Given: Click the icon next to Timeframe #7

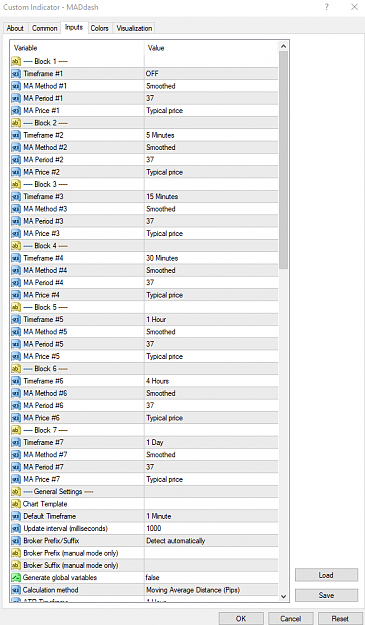Looking at the screenshot, I should [x=16, y=442].
